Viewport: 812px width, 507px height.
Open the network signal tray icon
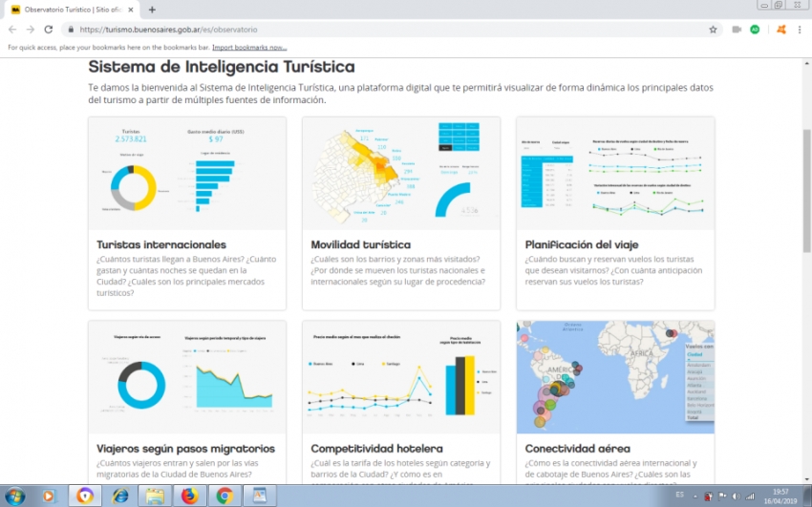point(749,496)
